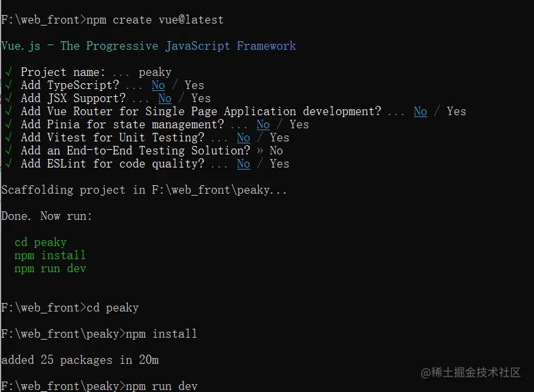Click the checkmark beside Project name
Viewport: 534px width, 392px height.
tap(8, 72)
